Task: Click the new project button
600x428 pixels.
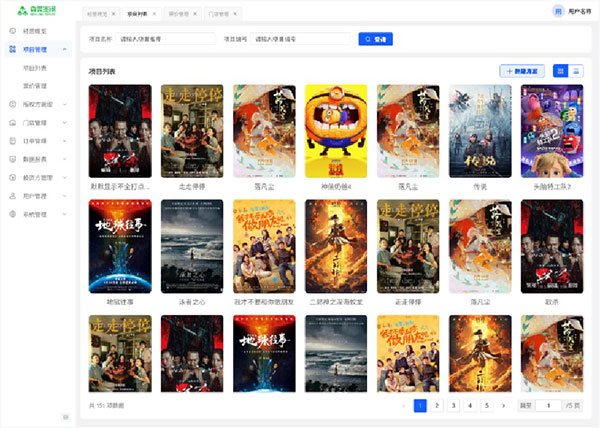Action: click(x=524, y=71)
